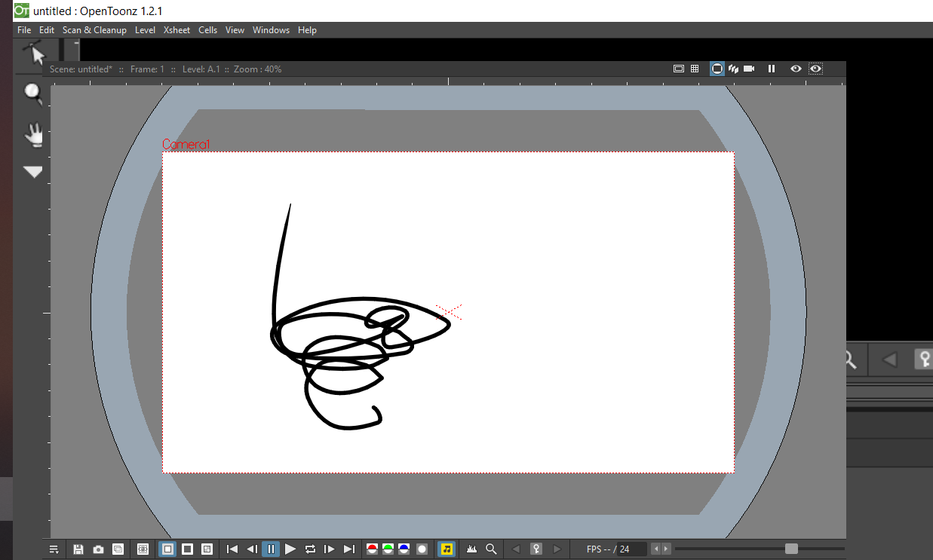
Task: Step to next frame
Action: pos(330,549)
